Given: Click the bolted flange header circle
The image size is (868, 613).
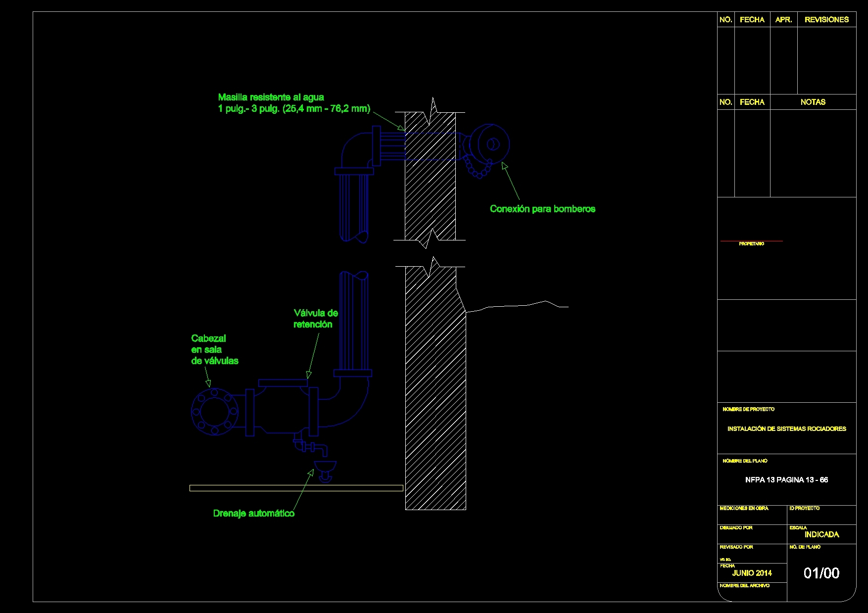Looking at the screenshot, I should tap(214, 412).
